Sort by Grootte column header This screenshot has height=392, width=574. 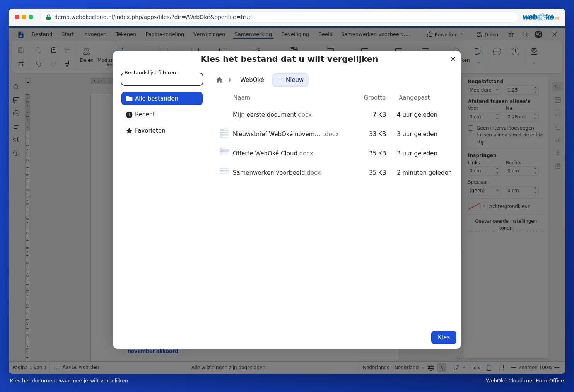(374, 98)
